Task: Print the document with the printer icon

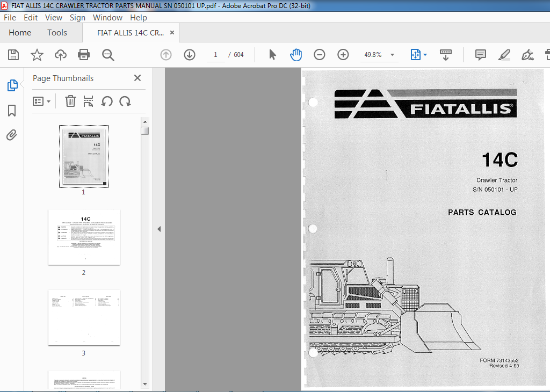Action: (84, 55)
